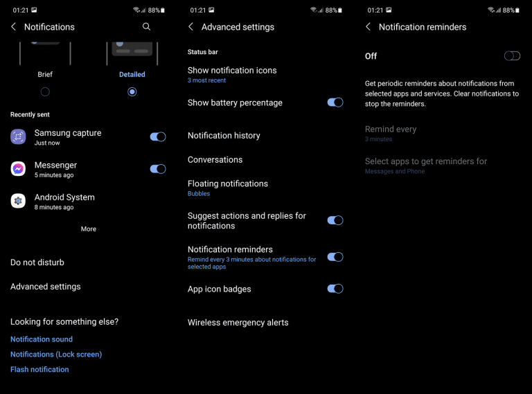Open the Flash notification link
532x394 pixels.
[x=39, y=370]
